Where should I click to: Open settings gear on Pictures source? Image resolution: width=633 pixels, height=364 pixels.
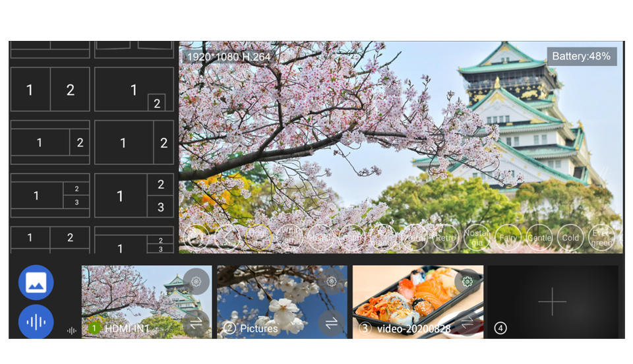point(332,281)
